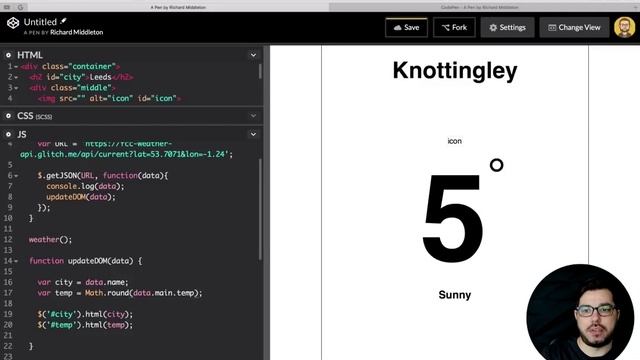Collapse code fold on JS line 14
Viewport: 640px width, 360px height.
pyautogui.click(x=16, y=261)
